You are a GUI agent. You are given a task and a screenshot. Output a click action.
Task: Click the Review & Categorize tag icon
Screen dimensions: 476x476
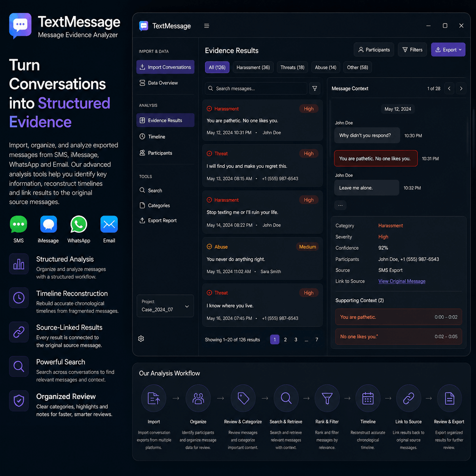[243, 398]
